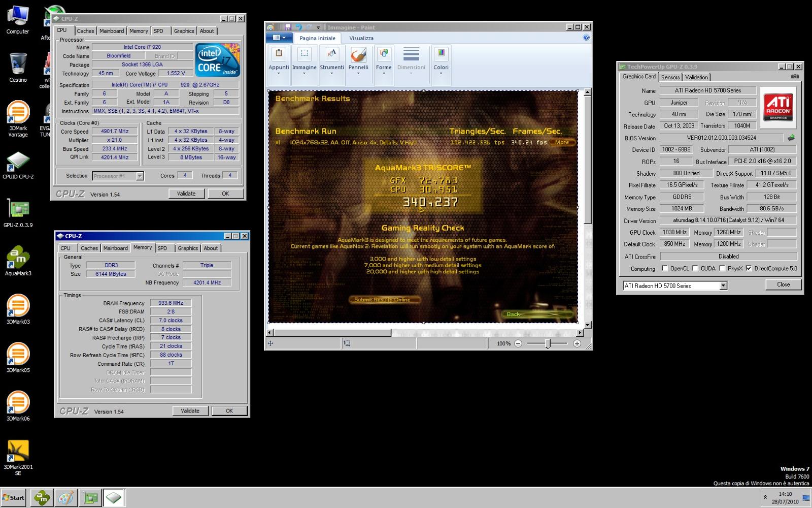Click the Paint horizontal scrollbar thumb
The width and height of the screenshot is (812, 508).
click(333, 333)
